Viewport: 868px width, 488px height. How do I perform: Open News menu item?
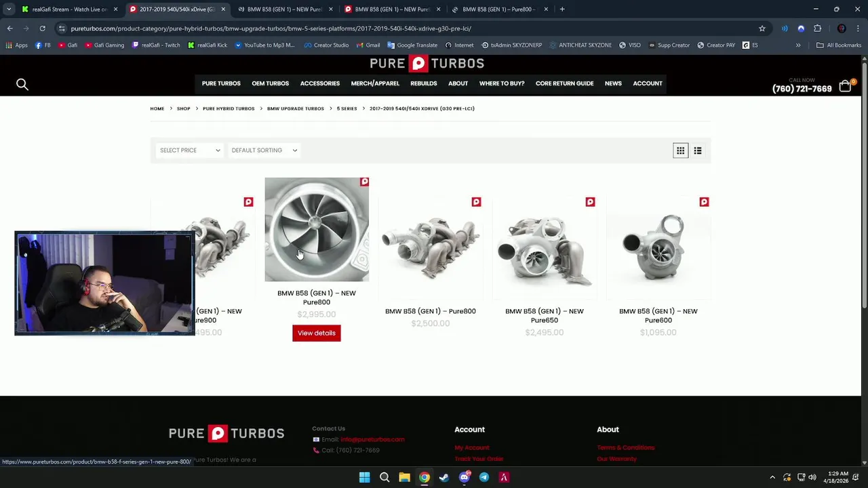point(613,83)
